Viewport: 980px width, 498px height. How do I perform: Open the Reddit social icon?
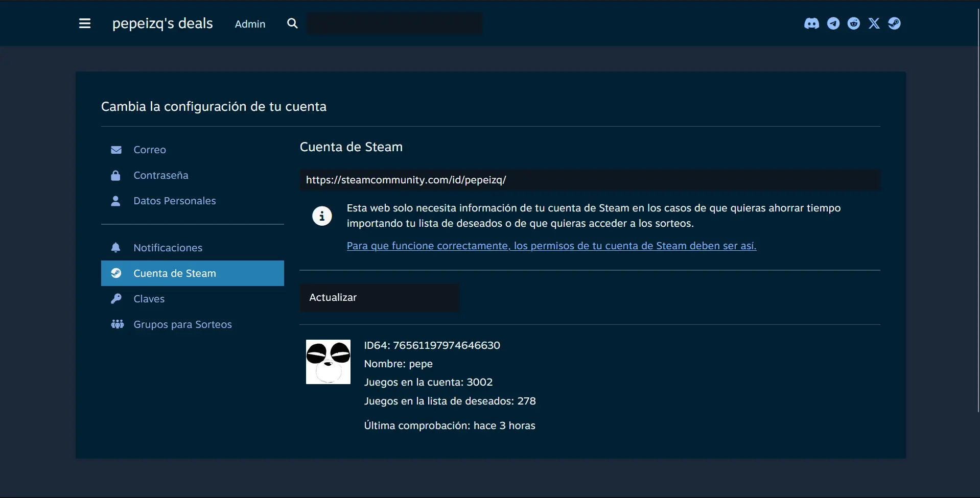coord(854,23)
